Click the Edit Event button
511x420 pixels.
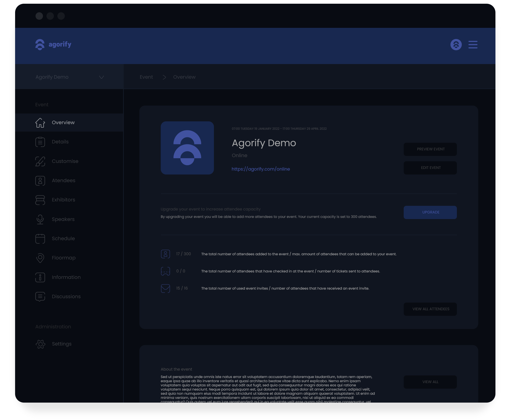click(430, 168)
